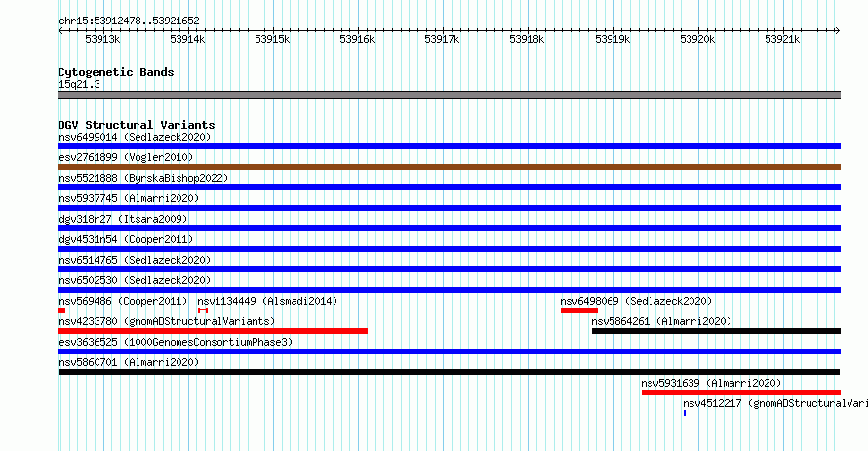Click the brown esv2761899 variant bar
The height and width of the screenshot is (451, 868).
tap(449, 167)
